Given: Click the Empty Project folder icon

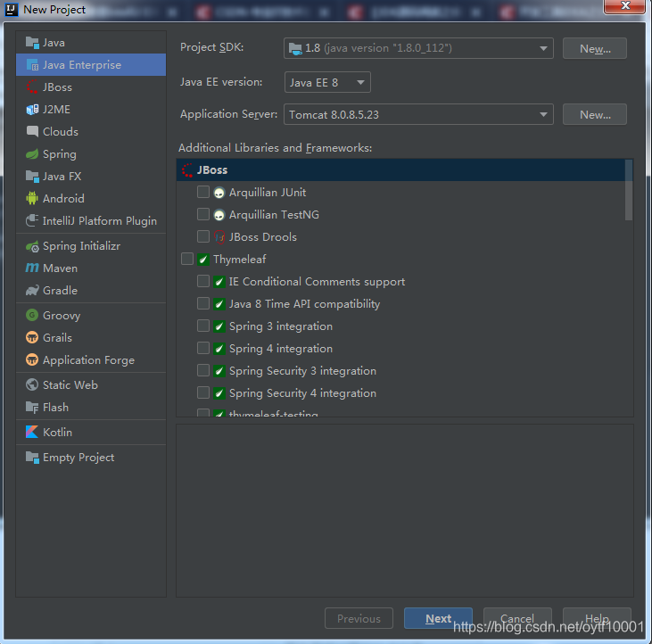Looking at the screenshot, I should pyautogui.click(x=32, y=458).
